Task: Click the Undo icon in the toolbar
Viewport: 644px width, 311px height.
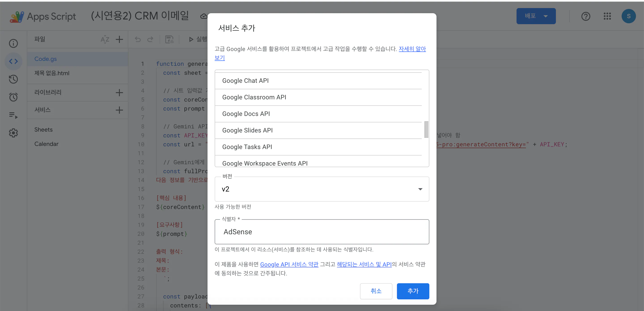Action: [138, 39]
